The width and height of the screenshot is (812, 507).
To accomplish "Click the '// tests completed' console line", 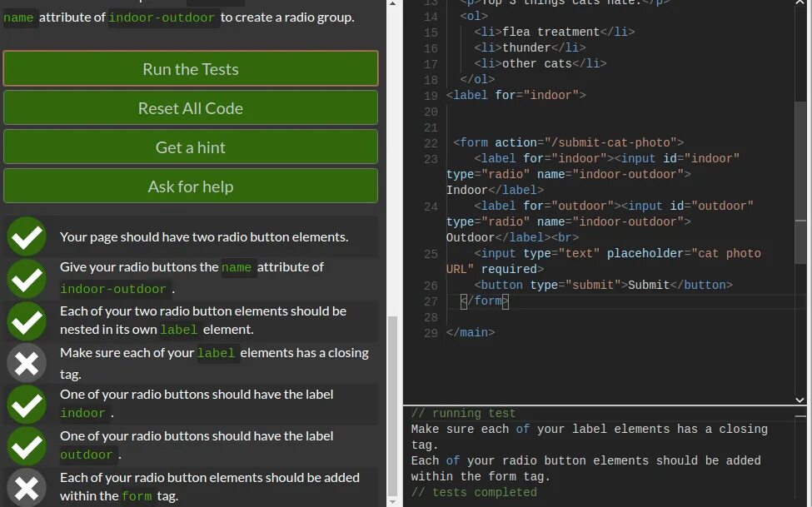I will click(474, 492).
